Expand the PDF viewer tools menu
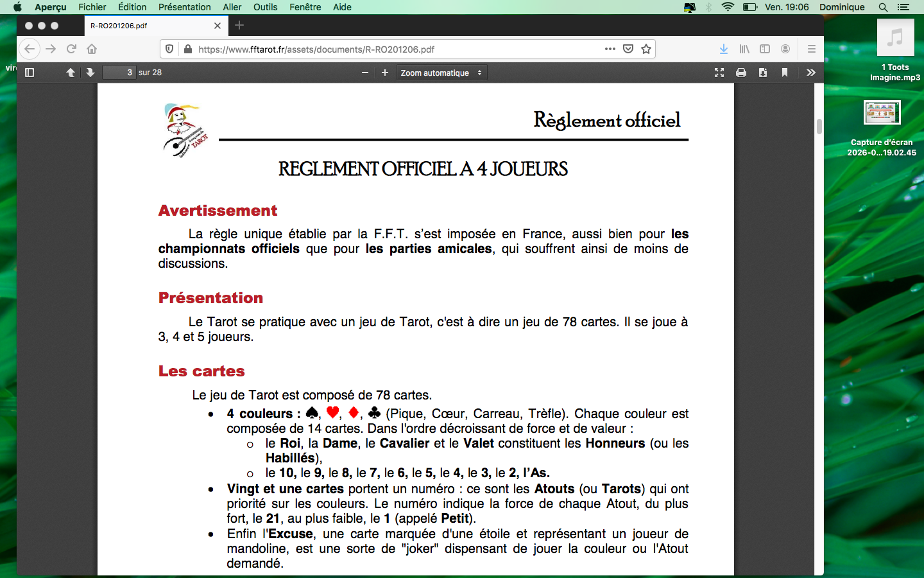The width and height of the screenshot is (924, 578). pos(811,73)
